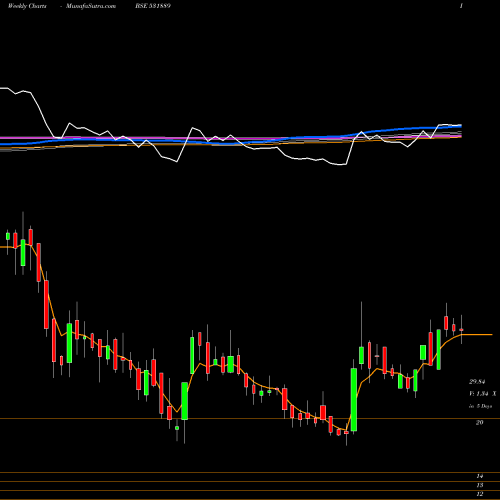Screen dimensions: 500x500
Task: Click the 'BSE 531889' symbol text
Action: 153,6
